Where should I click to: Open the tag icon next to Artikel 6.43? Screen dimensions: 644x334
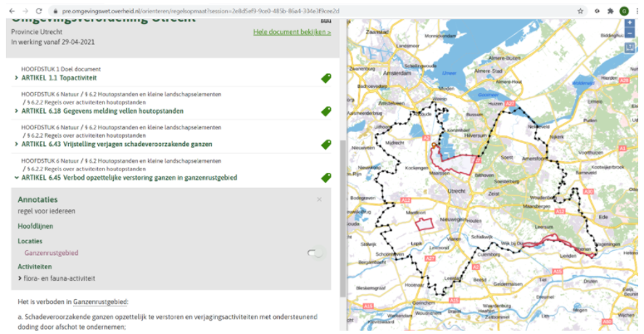tap(327, 145)
